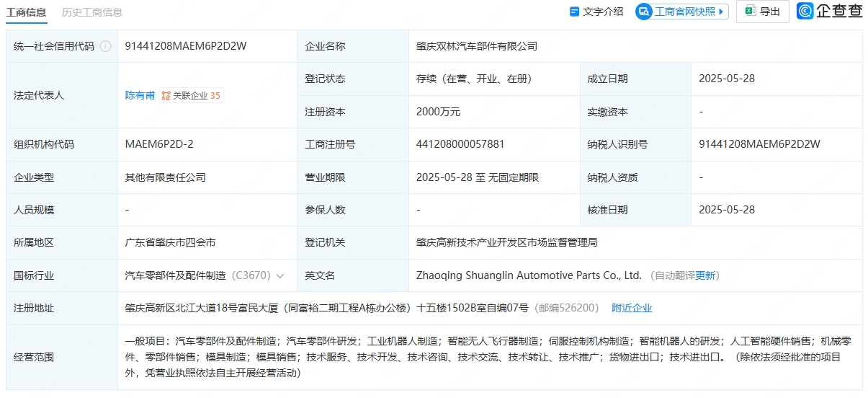The image size is (868, 398).
Task: Click 附近企业 link next to address
Action: pos(632,308)
